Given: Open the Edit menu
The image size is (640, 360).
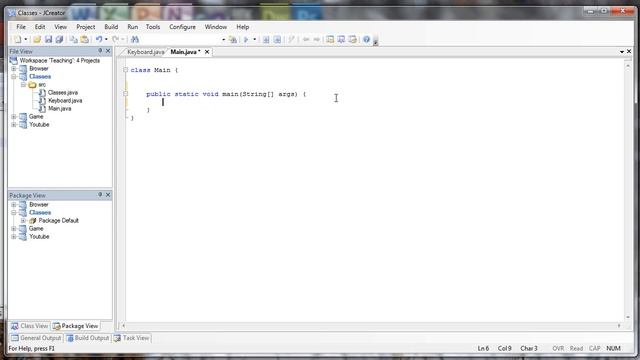Looking at the screenshot, I should 40,27.
